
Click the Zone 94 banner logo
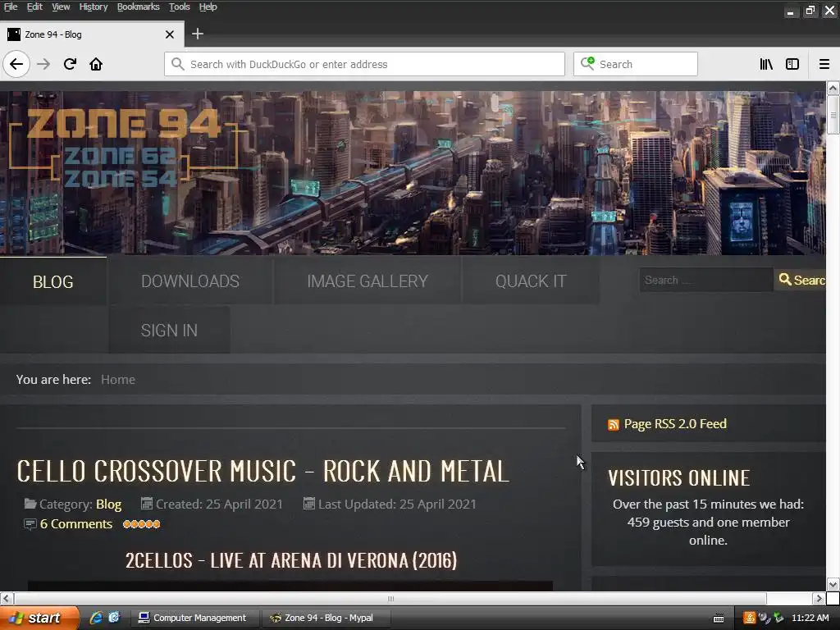[x=123, y=148]
